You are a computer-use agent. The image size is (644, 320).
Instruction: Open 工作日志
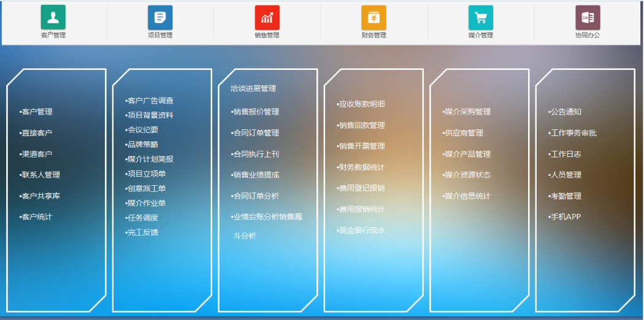(x=565, y=154)
